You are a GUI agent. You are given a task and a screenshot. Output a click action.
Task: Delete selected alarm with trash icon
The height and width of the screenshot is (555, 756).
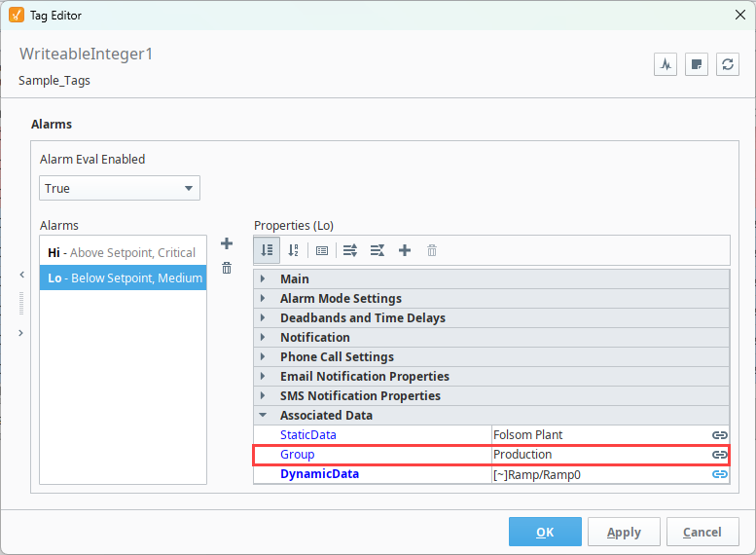[x=227, y=268]
